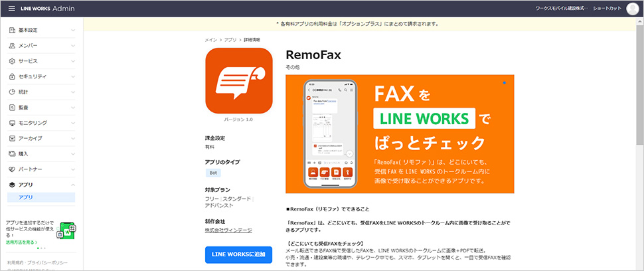Screen dimensions: 644x271
Task: Click the 【どこにいても受信FAXをチェック】 heading
Action: 325,244
